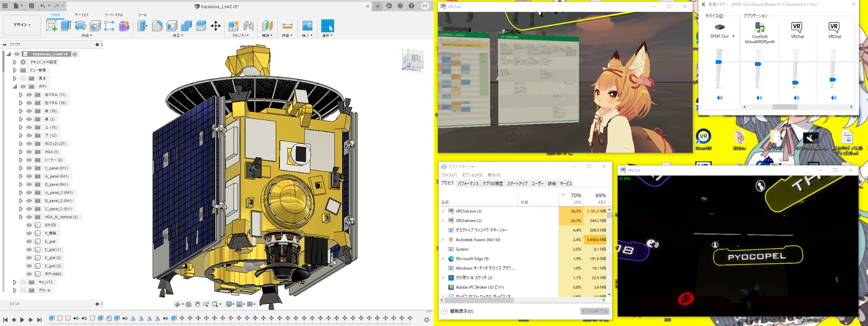Switch to the サーフェス tab
This screenshot has width=868, height=326.
tap(81, 15)
